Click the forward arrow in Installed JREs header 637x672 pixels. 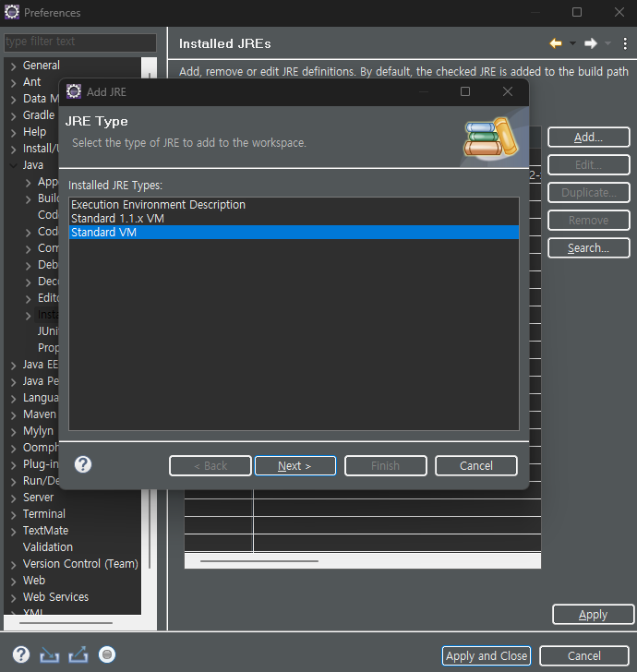[x=591, y=43]
